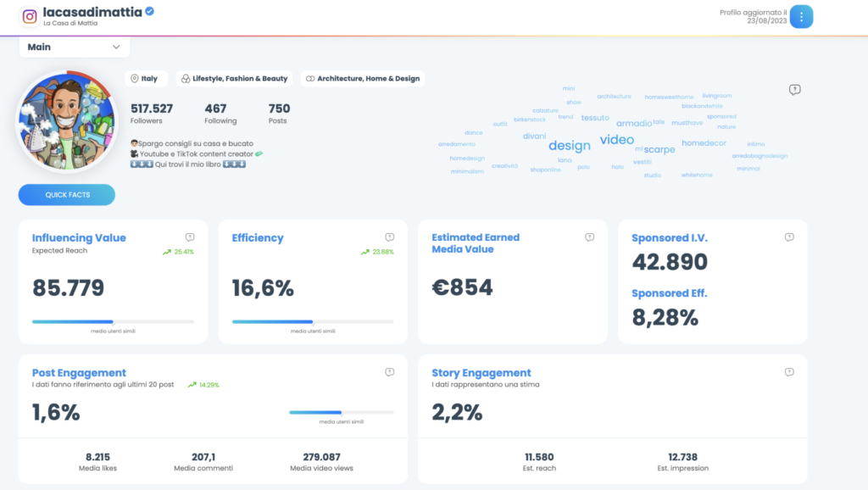This screenshot has width=868, height=490.
Task: Click the QUICK FACTS button
Action: (x=67, y=195)
